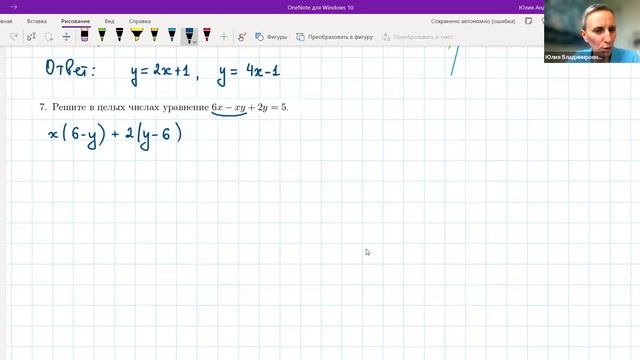Add a new pen with plus icon

click(224, 37)
